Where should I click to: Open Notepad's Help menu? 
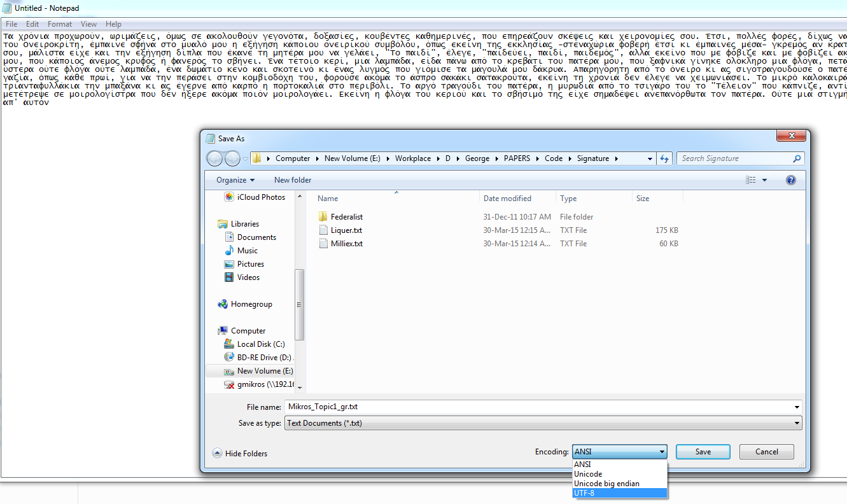[x=113, y=24]
